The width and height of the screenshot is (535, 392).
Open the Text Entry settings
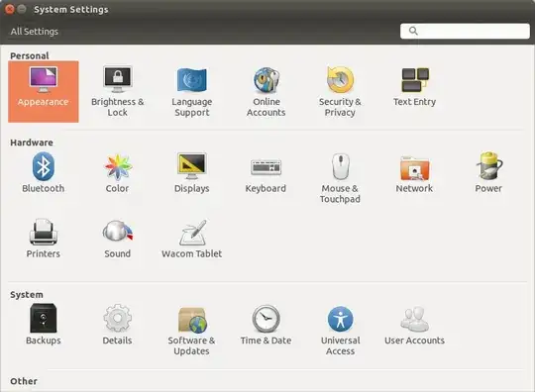[414, 86]
